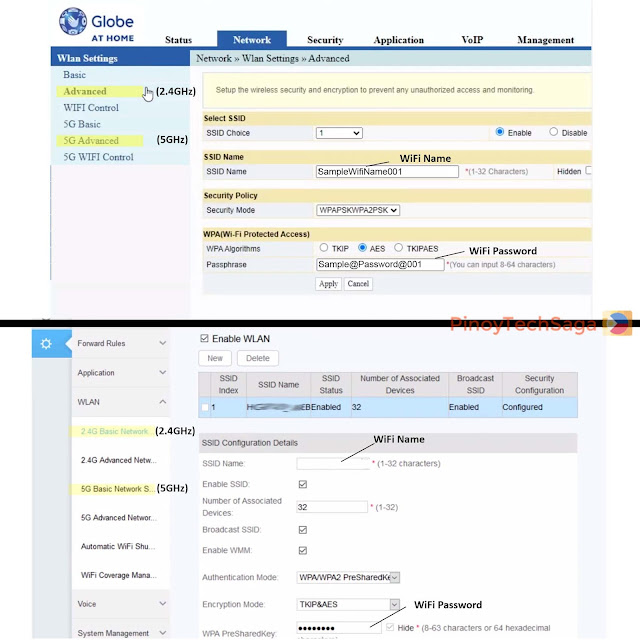Screen dimensions: 640x640
Task: Click the Passphrase input field
Action: pyautogui.click(x=380, y=264)
